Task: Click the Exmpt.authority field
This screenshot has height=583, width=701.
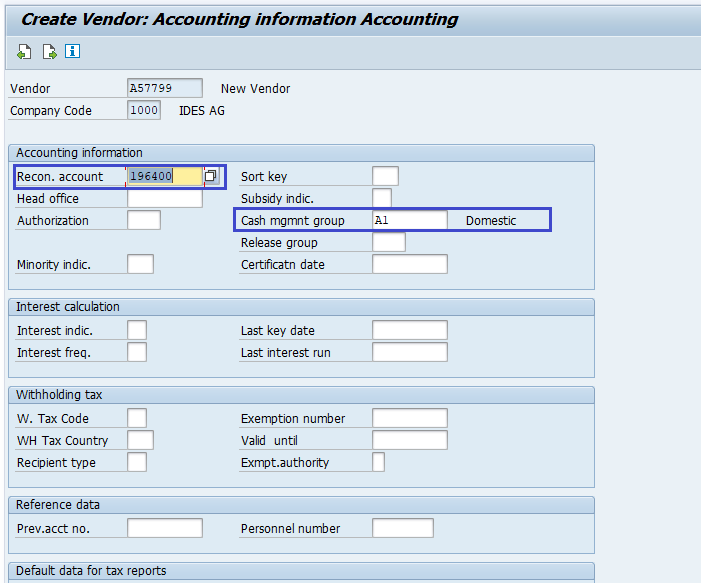Action: 378,462
